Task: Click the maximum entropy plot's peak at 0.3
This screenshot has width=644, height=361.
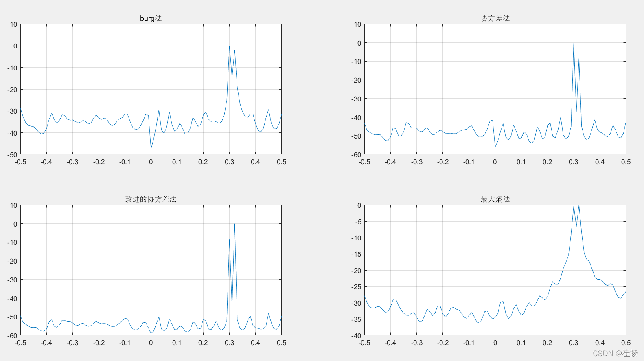Action: [574, 205]
